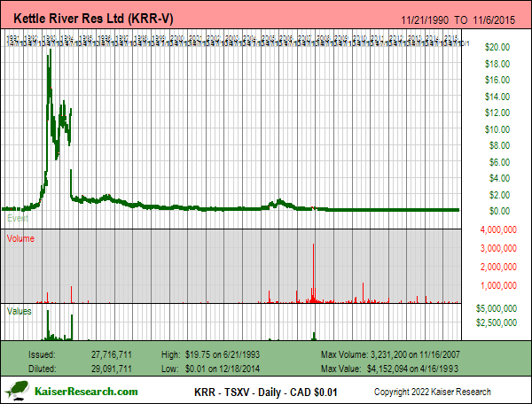Screen dimensions: 532x404
Task: Click the Volume panel label
Action: [20, 238]
